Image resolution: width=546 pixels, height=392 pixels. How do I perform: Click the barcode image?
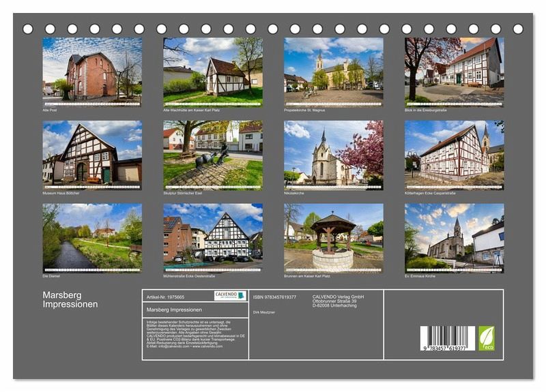click(x=447, y=339)
